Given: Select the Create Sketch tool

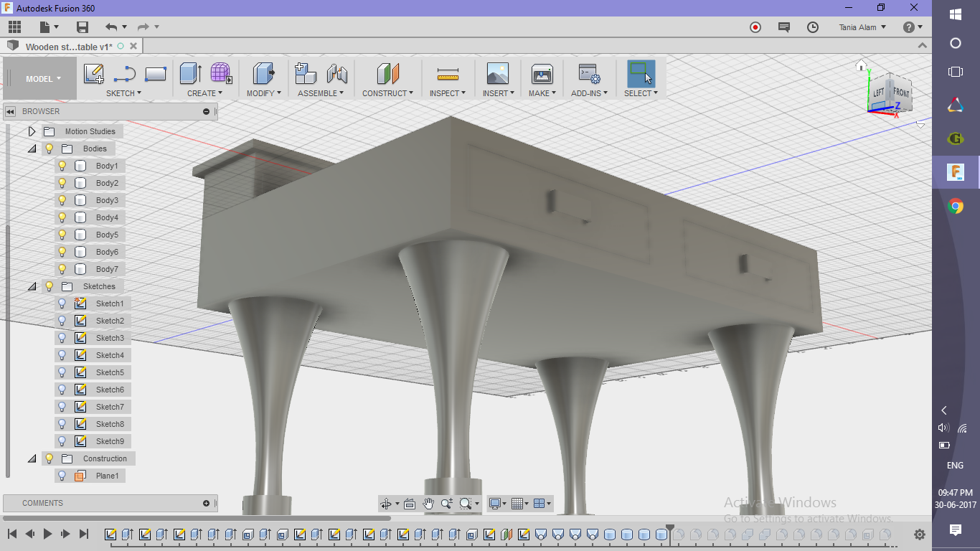Looking at the screenshot, I should click(x=94, y=73).
